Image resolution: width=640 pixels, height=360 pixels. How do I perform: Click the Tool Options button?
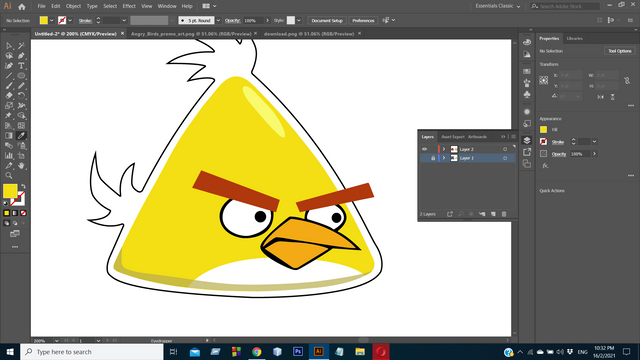pos(620,51)
